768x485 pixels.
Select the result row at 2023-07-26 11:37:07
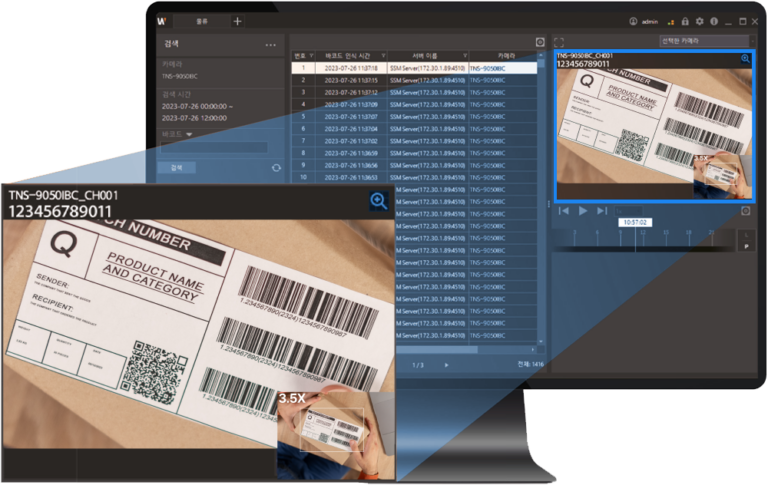414,117
